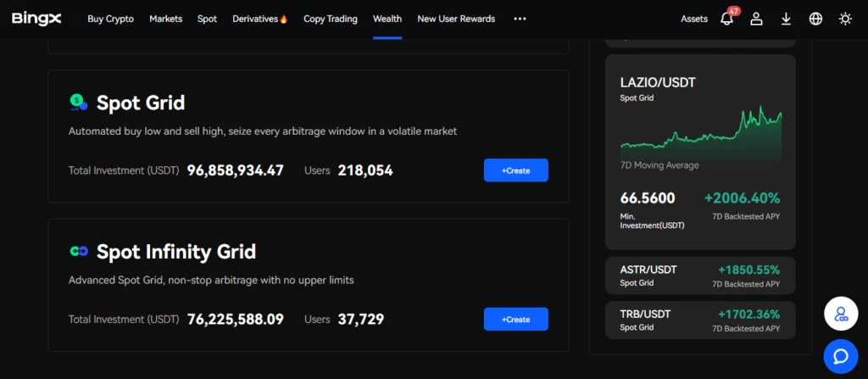The image size is (868, 379).
Task: Click Spot Grid total investment 96,858,934.47
Action: click(x=236, y=170)
